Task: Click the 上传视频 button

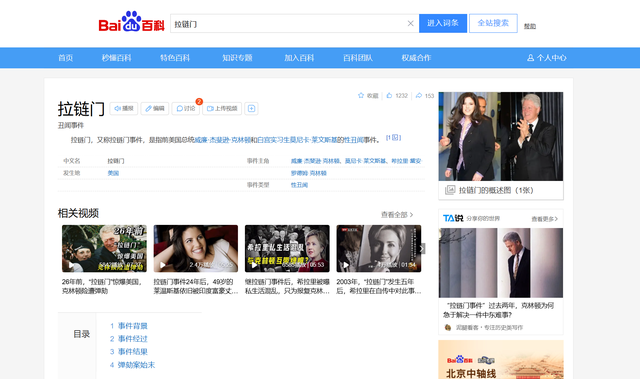Action: pyautogui.click(x=222, y=109)
